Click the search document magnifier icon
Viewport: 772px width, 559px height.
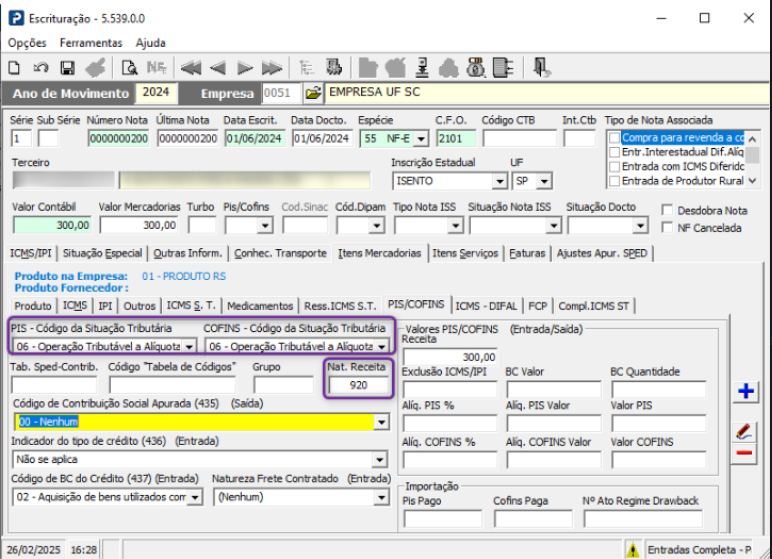click(129, 68)
